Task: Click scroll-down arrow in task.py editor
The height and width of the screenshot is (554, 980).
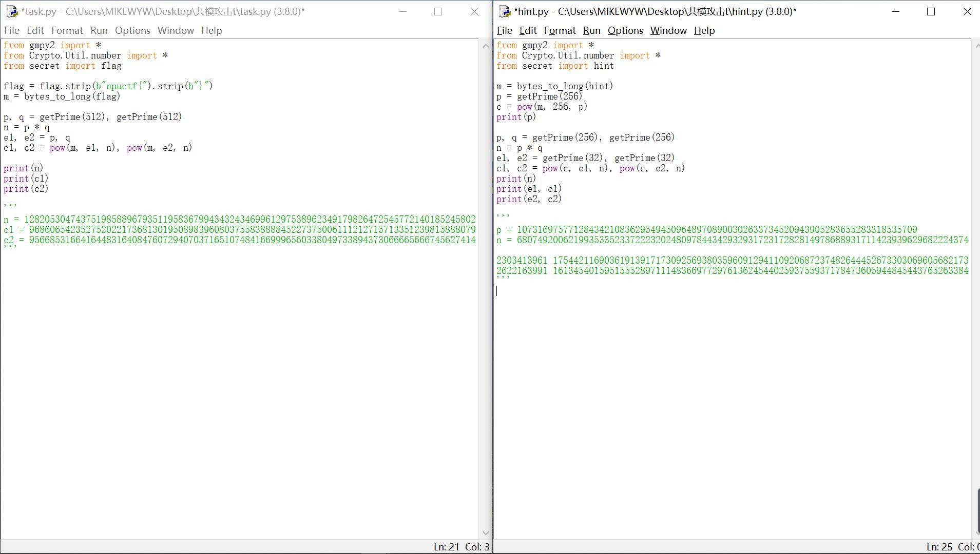Action: click(486, 533)
